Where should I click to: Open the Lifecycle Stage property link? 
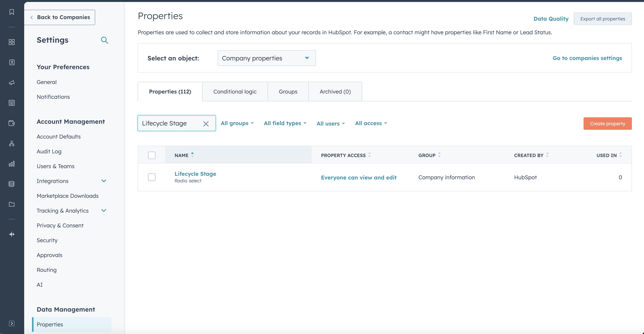(x=195, y=174)
